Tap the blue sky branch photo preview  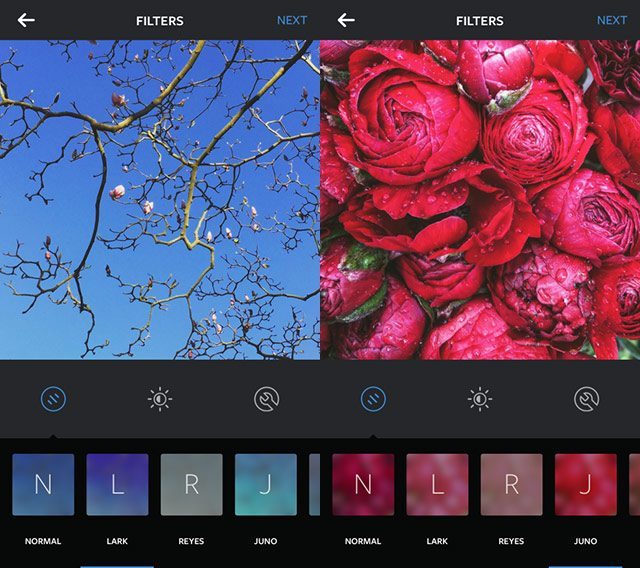click(160, 200)
